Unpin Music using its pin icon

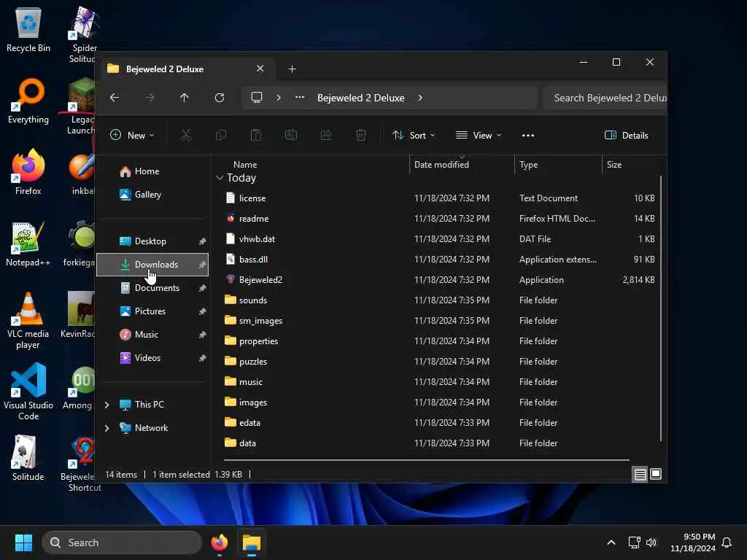pos(202,335)
